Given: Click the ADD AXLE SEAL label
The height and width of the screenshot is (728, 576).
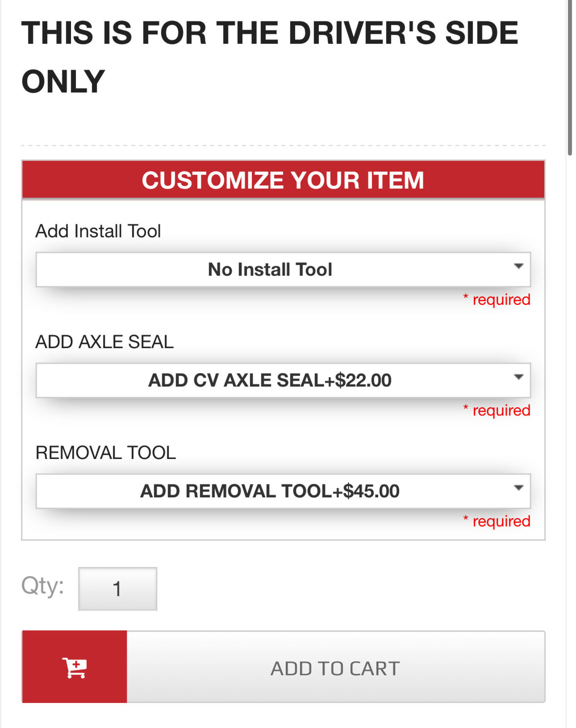Looking at the screenshot, I should click(x=105, y=342).
